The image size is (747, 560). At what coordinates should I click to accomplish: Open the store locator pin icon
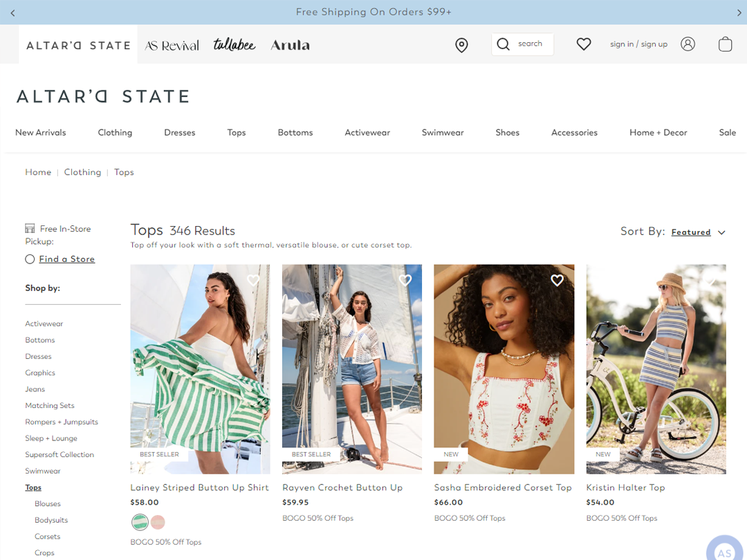click(x=461, y=45)
